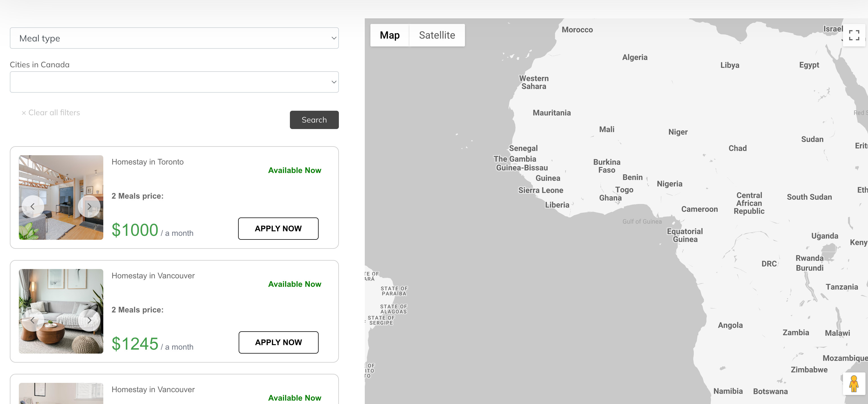This screenshot has width=868, height=404.
Task: Click the Niger label on the map
Action: [x=678, y=132]
